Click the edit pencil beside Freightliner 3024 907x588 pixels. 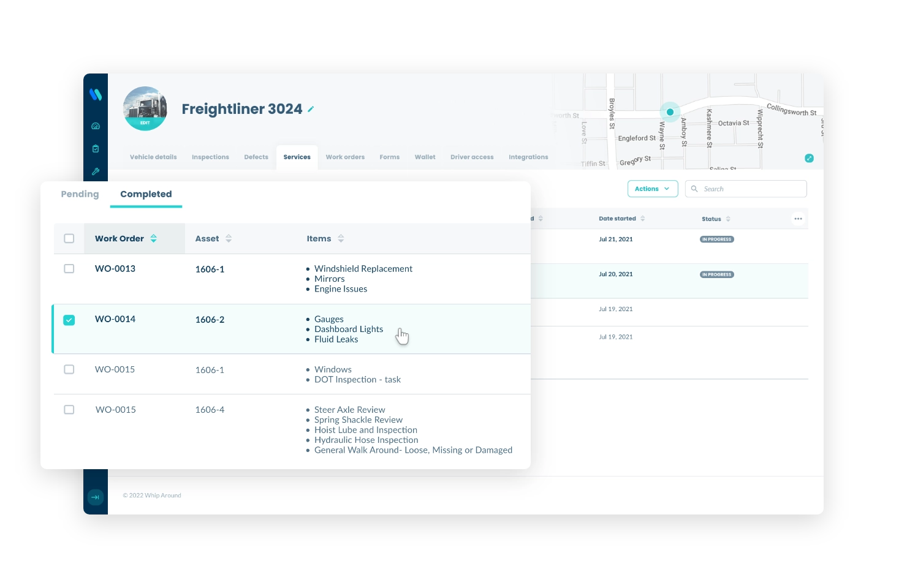pyautogui.click(x=311, y=108)
